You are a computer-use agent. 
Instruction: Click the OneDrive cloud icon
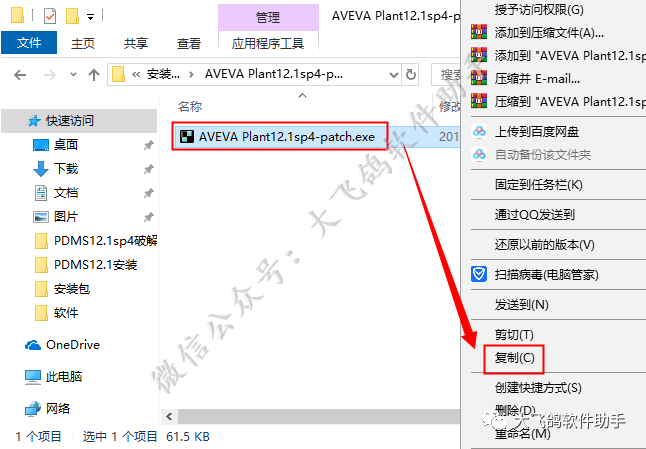(x=33, y=345)
